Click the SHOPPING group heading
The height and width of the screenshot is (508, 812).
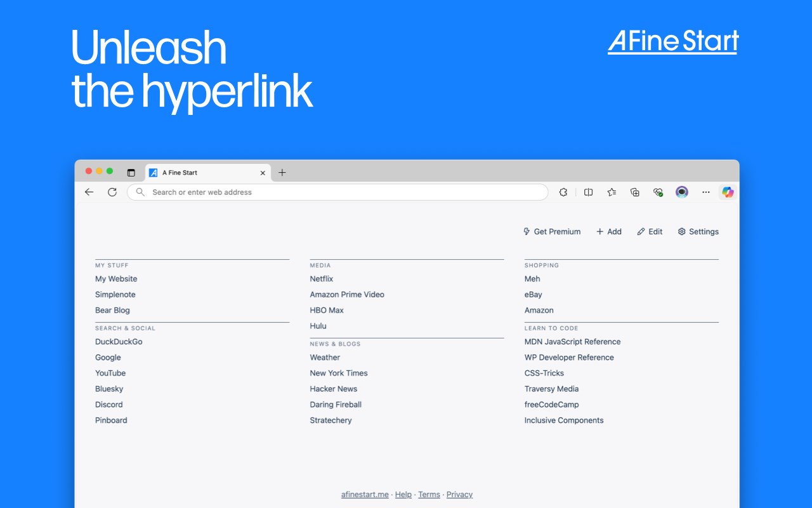tap(542, 265)
